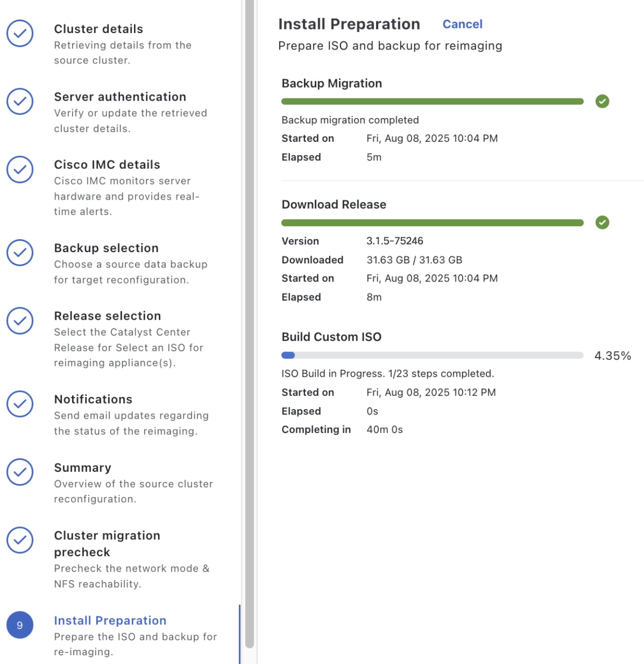644x664 pixels.
Task: Click the Notifications step checkmark icon
Action: click(x=20, y=404)
